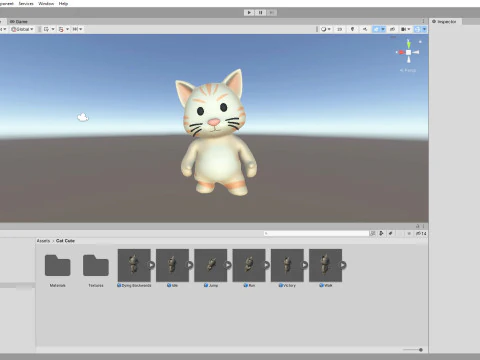This screenshot has width=480, height=360.
Task: Select the Textures folder
Action: coord(96,269)
